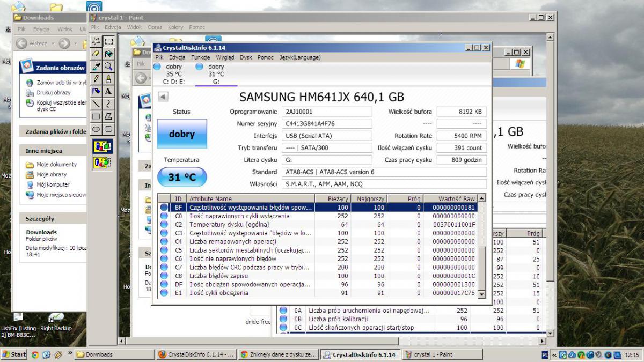
Task: Click the forward arrow in Downloads window
Action: click(64, 43)
